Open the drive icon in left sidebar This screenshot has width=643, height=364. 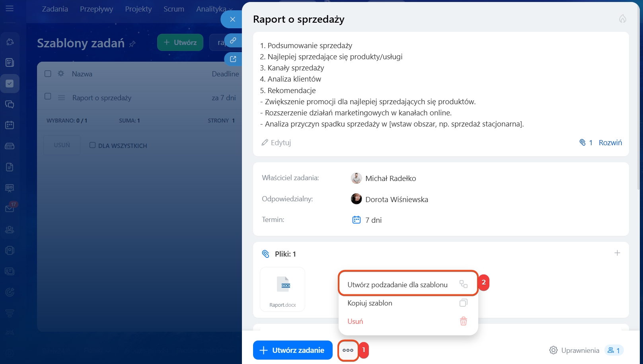click(x=10, y=146)
